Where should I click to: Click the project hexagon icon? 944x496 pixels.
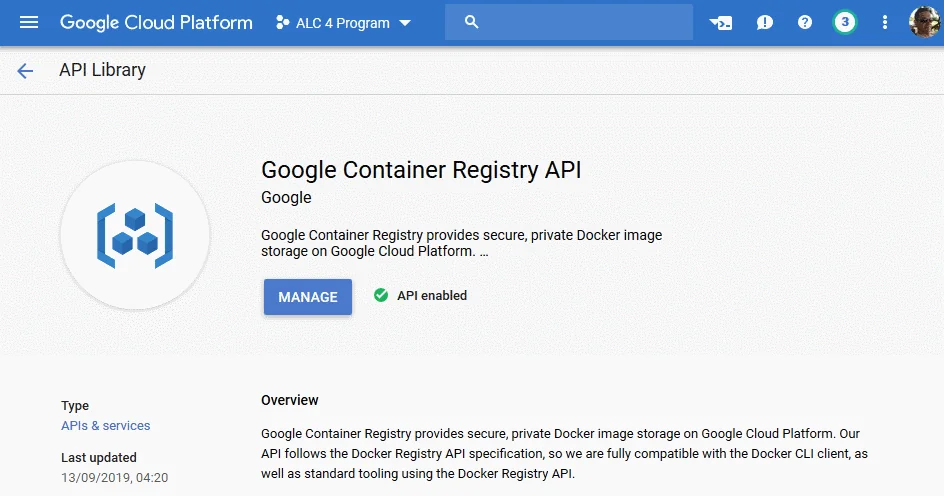[282, 23]
